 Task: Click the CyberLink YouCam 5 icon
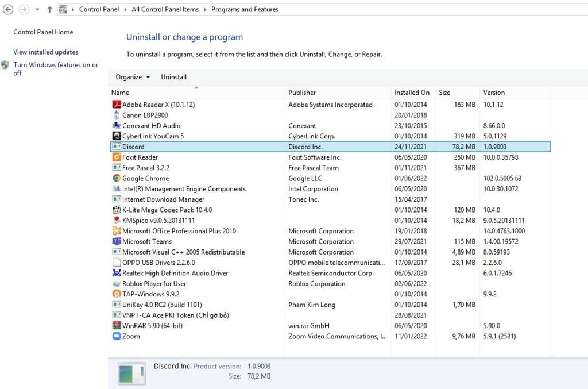(117, 136)
